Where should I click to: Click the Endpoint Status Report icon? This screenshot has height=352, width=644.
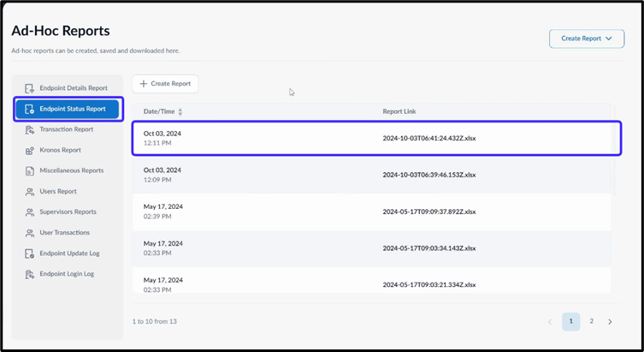[x=29, y=109]
